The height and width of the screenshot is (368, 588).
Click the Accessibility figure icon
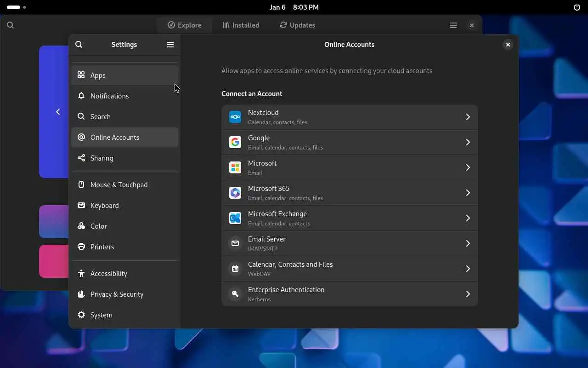coord(81,273)
